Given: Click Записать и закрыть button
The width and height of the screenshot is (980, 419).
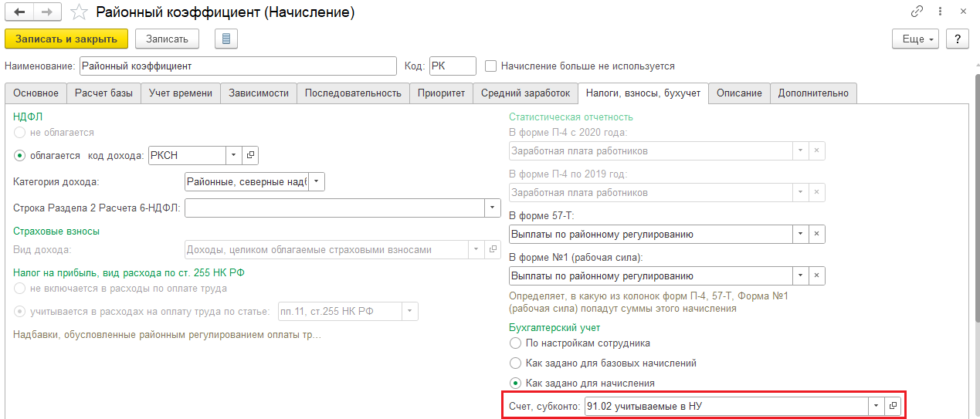Looking at the screenshot, I should click(66, 39).
